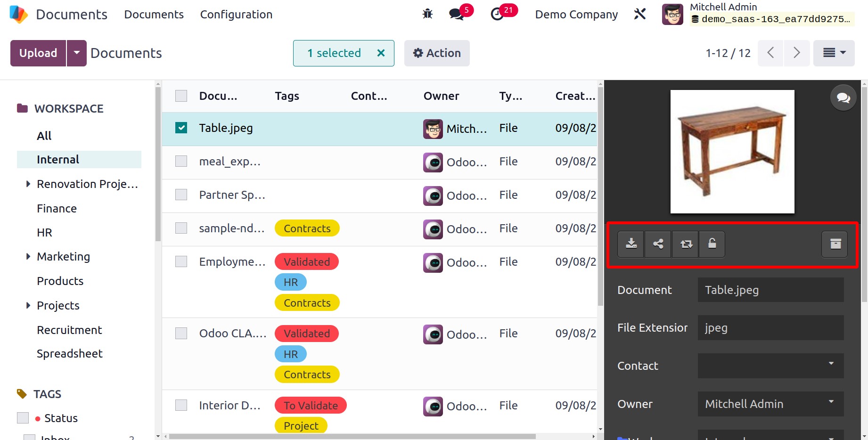Select the Spreadsheet workspace
Viewport: 868px width, 440px height.
(70, 353)
